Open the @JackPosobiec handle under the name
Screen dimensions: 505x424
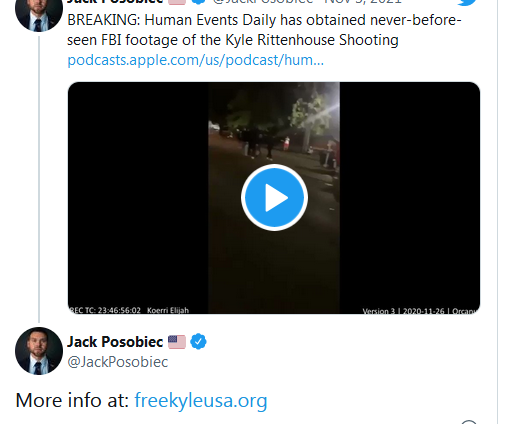pyautogui.click(x=118, y=362)
